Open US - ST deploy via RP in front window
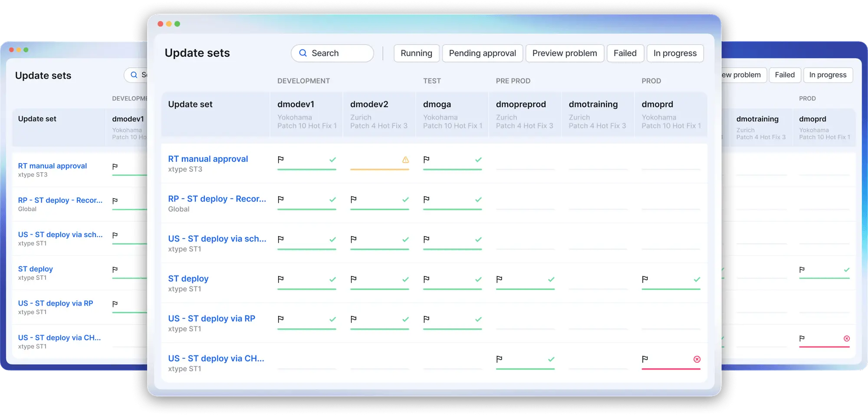This screenshot has height=416, width=868. (212, 319)
